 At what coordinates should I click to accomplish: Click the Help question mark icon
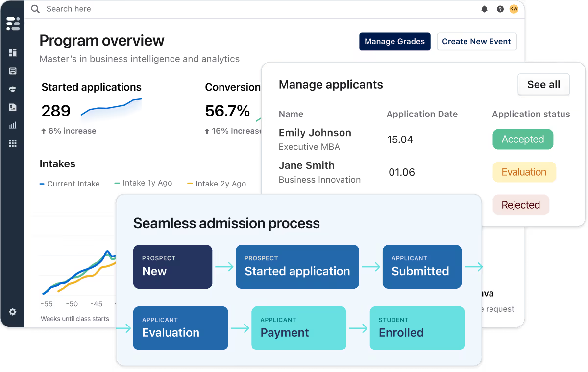click(x=499, y=9)
